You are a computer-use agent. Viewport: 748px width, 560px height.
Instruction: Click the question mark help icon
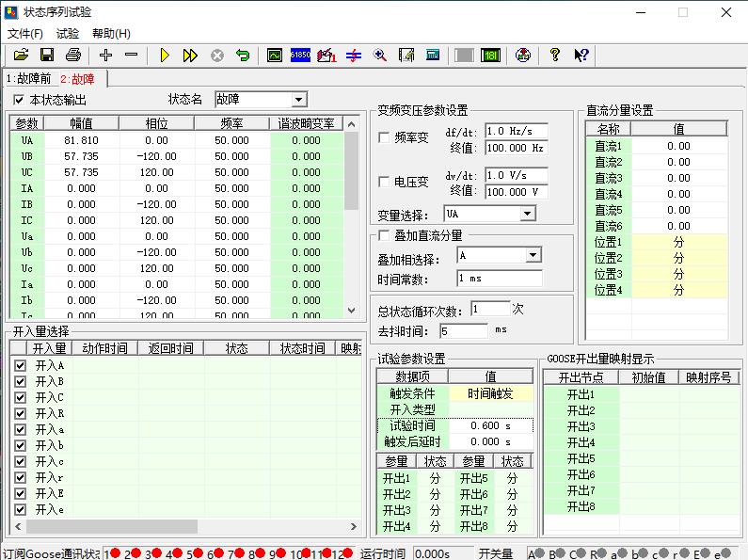click(555, 56)
